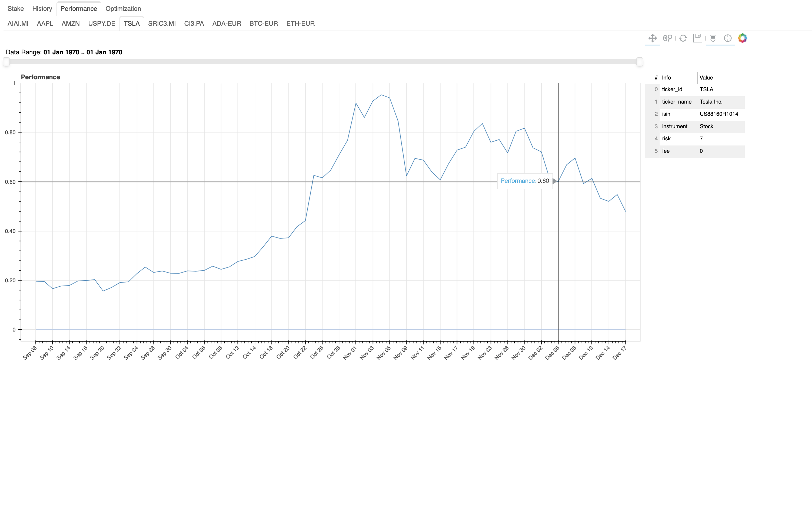Switch to the AMZN ticker tab
Screen dimensions: 812x510
[71, 24]
